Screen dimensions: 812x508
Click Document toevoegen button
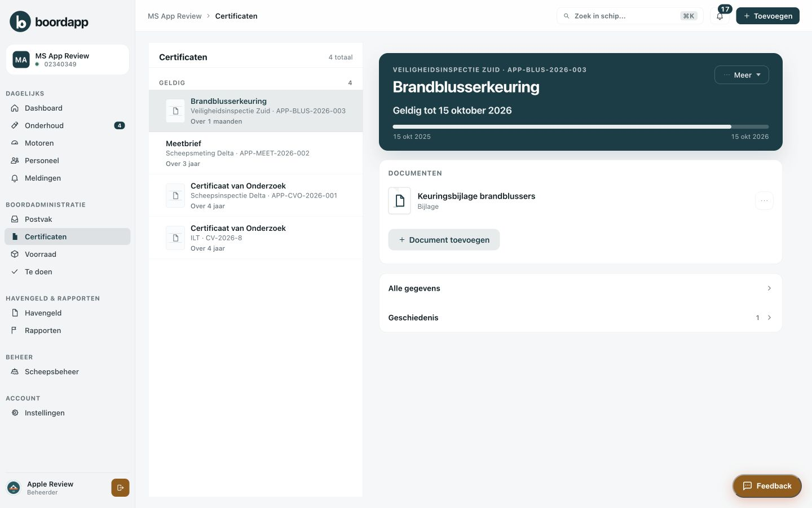pos(444,240)
